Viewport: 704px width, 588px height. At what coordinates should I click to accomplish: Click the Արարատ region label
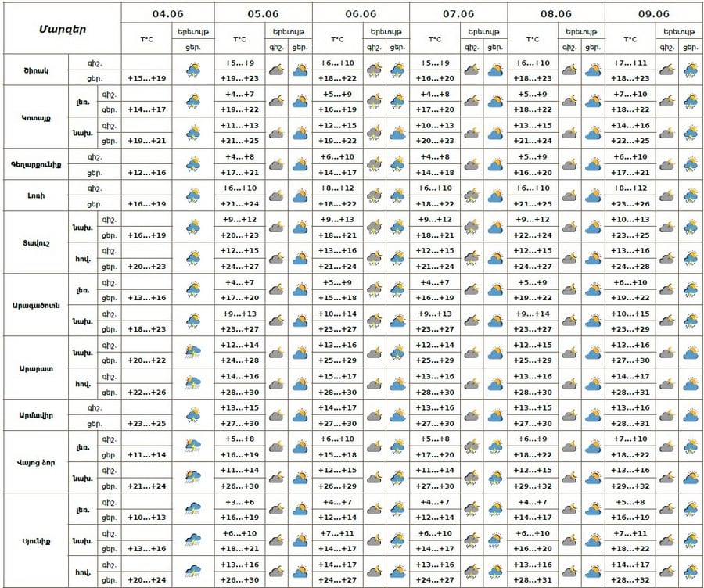click(36, 368)
